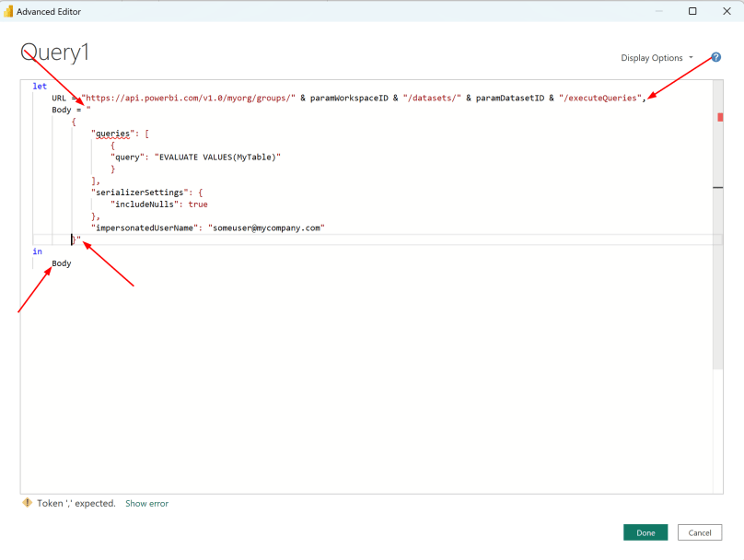Screen dimensions: 744x560
Task: Open the Display Options dropdown
Action: [x=656, y=57]
